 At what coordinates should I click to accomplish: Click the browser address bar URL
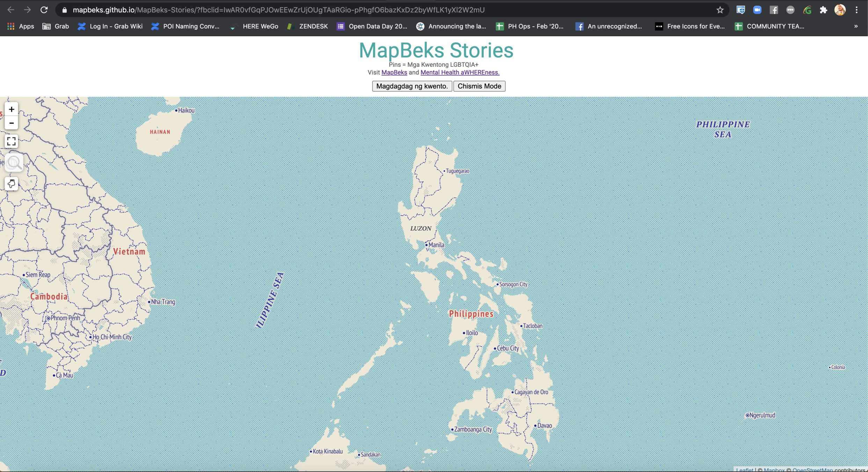pyautogui.click(x=278, y=10)
